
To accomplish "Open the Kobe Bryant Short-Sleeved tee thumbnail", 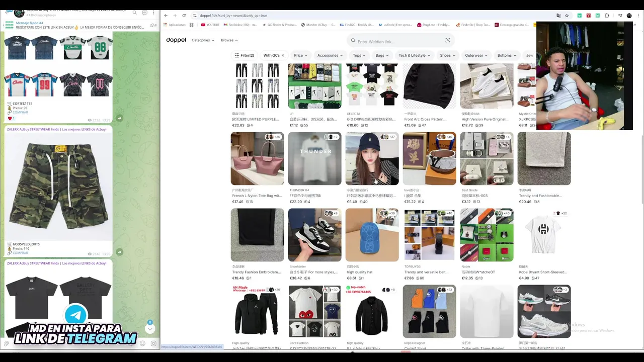I will point(544,235).
